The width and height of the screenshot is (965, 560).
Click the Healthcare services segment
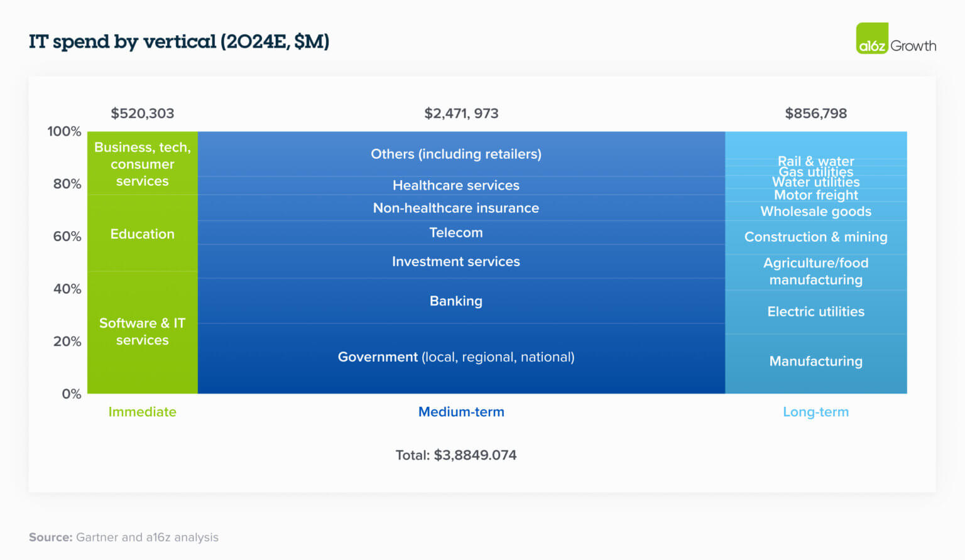(x=461, y=185)
